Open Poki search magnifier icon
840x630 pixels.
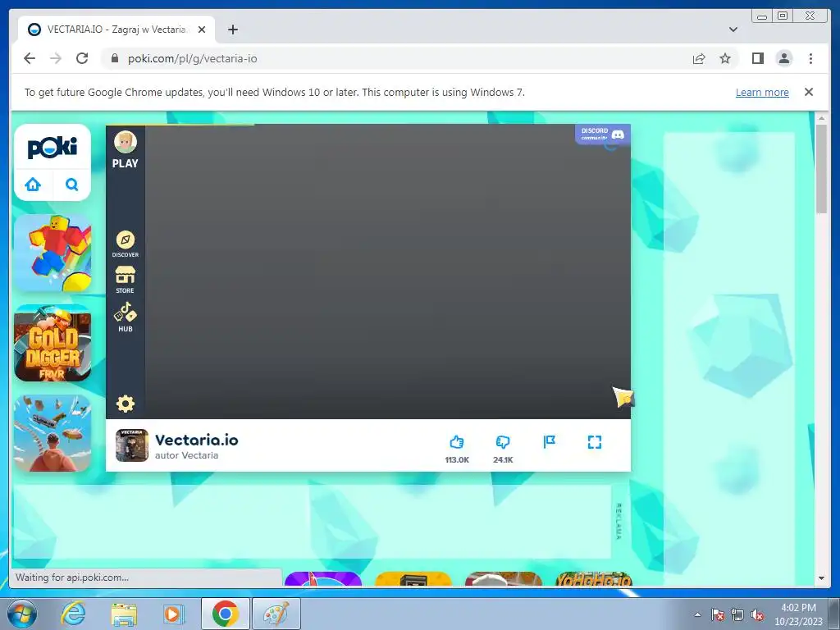coord(72,185)
